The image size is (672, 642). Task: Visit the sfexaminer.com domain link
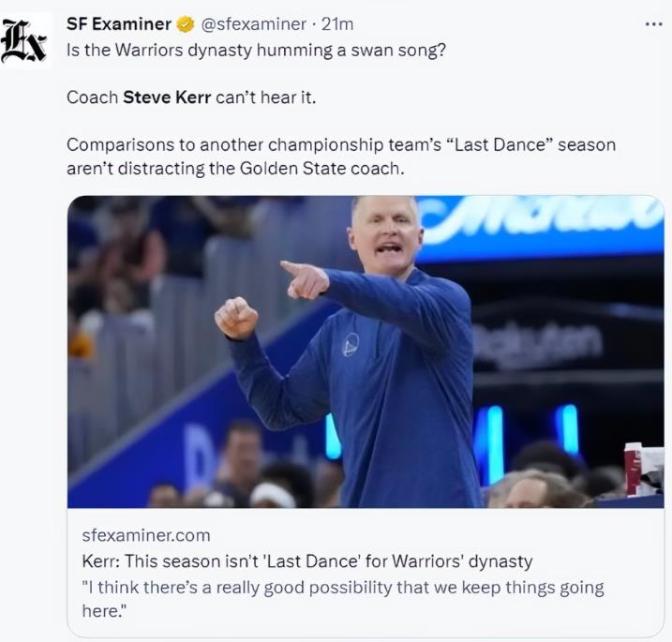pos(146,535)
